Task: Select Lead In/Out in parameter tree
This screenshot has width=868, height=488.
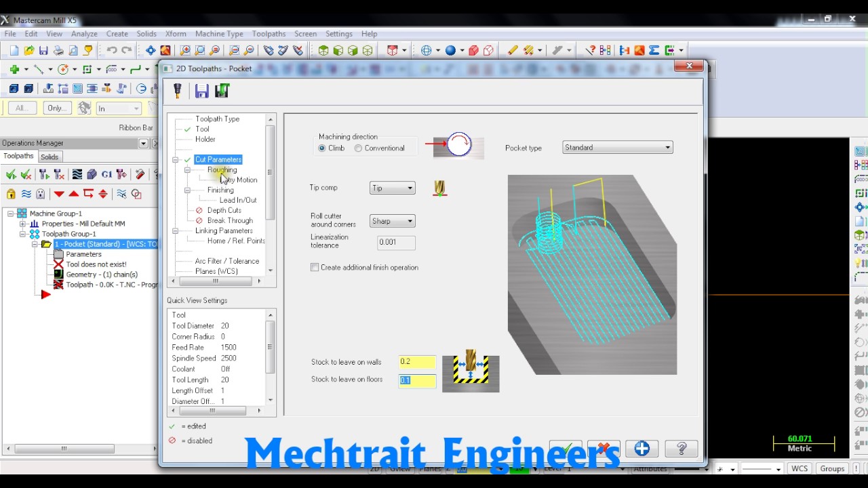Action: click(x=238, y=201)
